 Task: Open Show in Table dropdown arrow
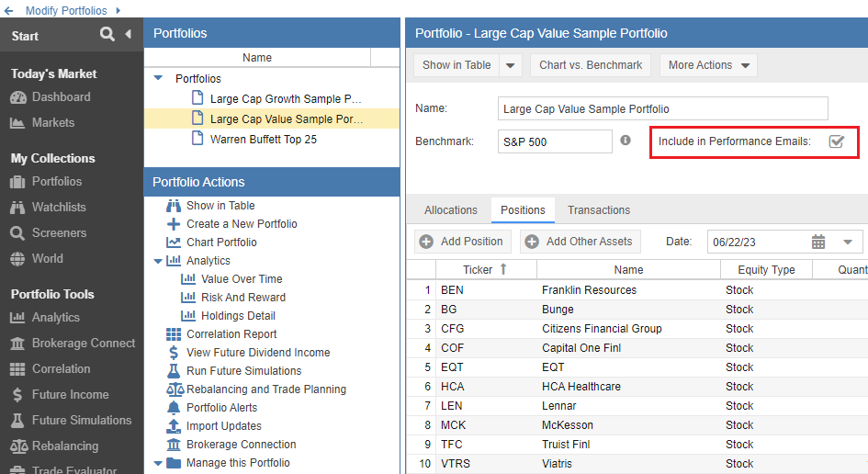tap(510, 65)
